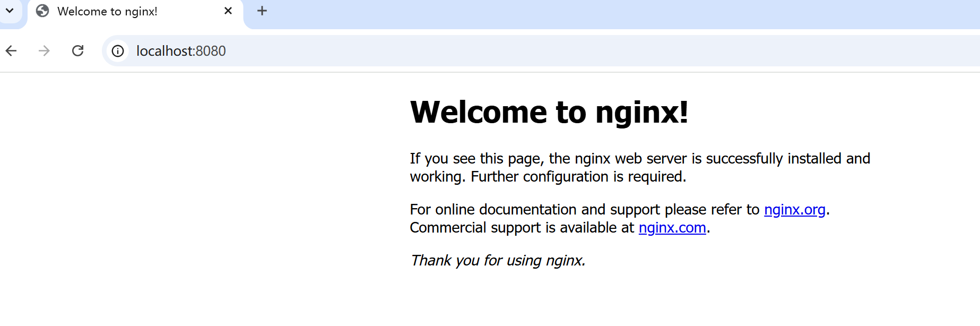This screenshot has height=326, width=980.
Task: Click the italic 'Thank you for using nginx.' text
Action: pyautogui.click(x=497, y=261)
